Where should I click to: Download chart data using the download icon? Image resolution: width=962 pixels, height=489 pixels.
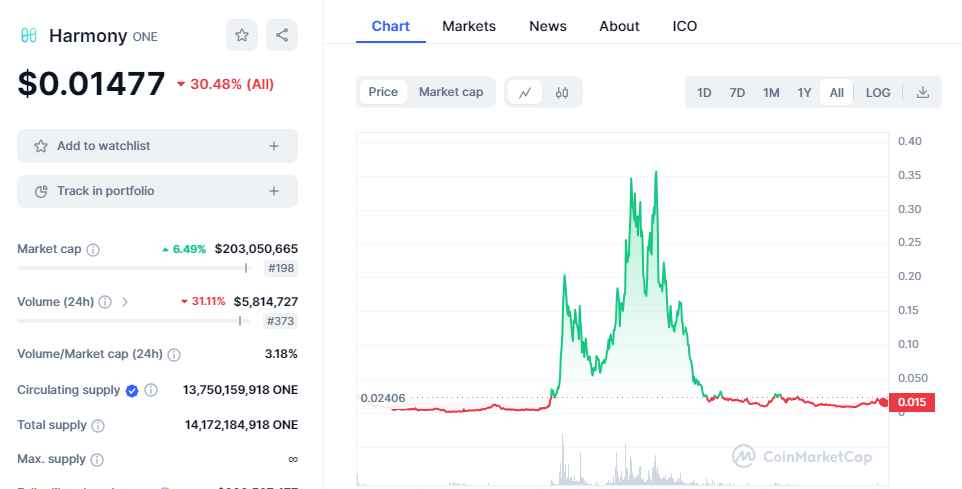(923, 92)
